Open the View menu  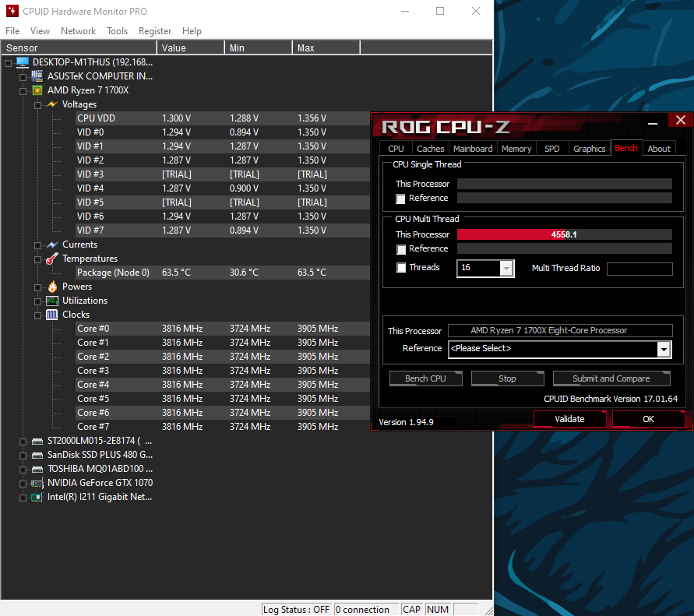[40, 31]
